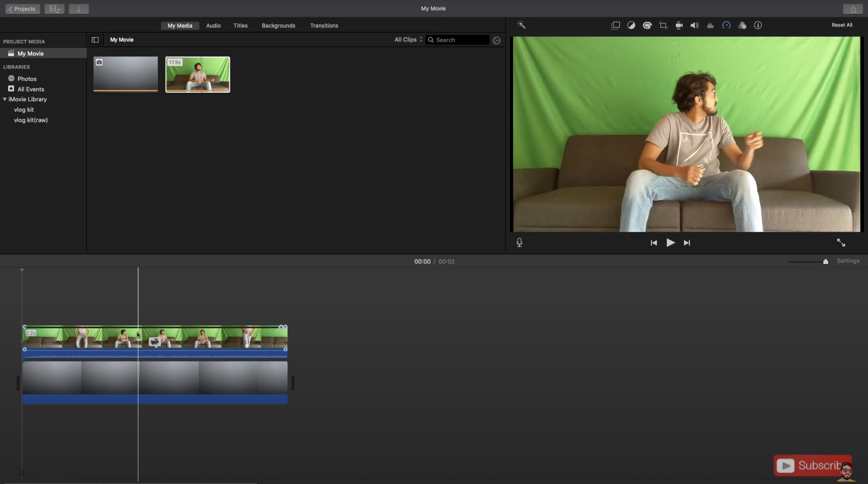Toggle the sidebar visibility in the browser

pos(95,40)
